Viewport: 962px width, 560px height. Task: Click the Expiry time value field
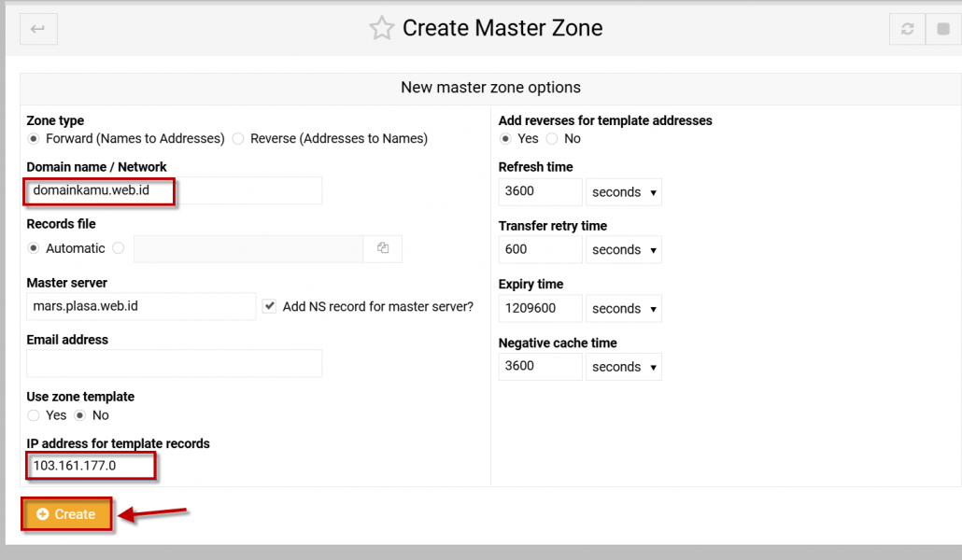tap(540, 308)
